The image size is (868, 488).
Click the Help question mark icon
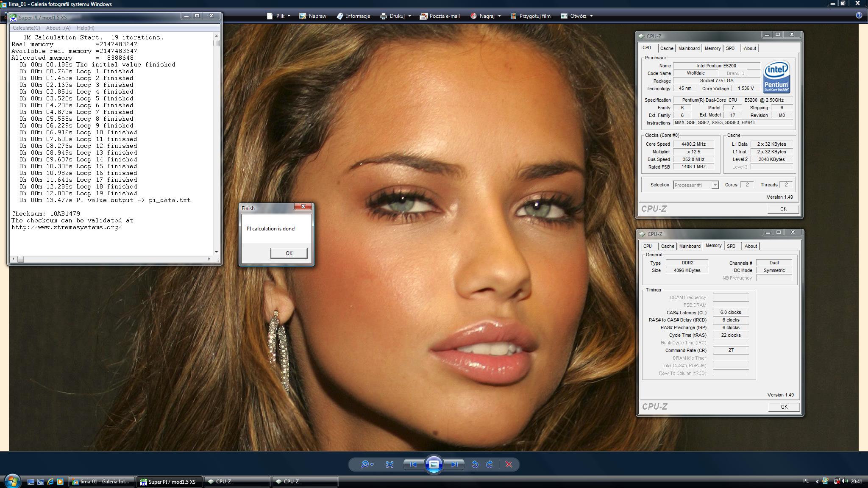tap(859, 16)
